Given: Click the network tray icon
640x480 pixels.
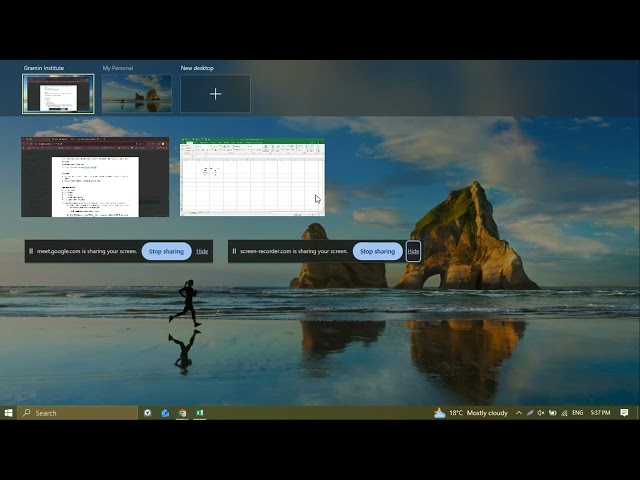Looking at the screenshot, I should pyautogui.click(x=564, y=413).
